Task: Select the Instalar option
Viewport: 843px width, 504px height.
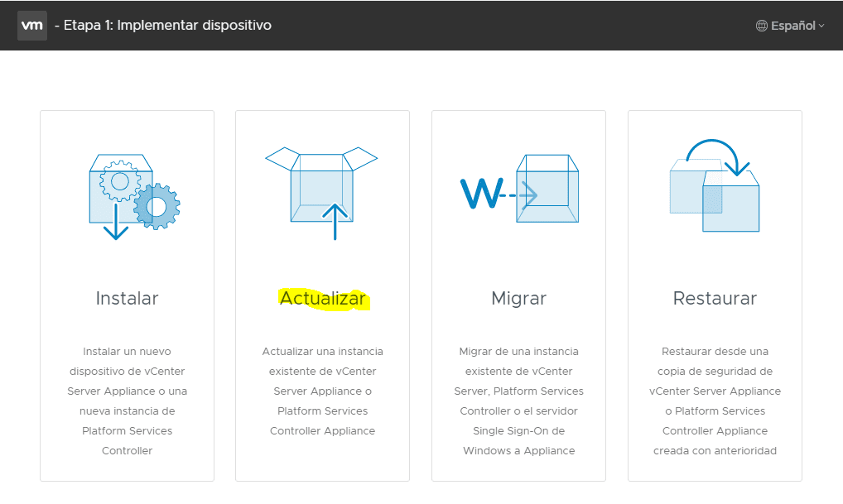Action: tap(126, 298)
